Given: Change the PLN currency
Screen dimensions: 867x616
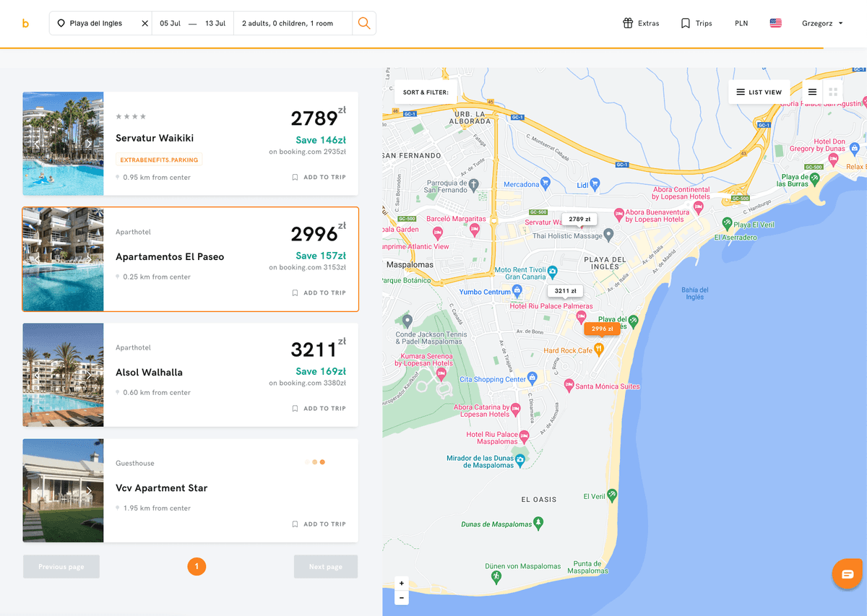Looking at the screenshot, I should point(741,23).
